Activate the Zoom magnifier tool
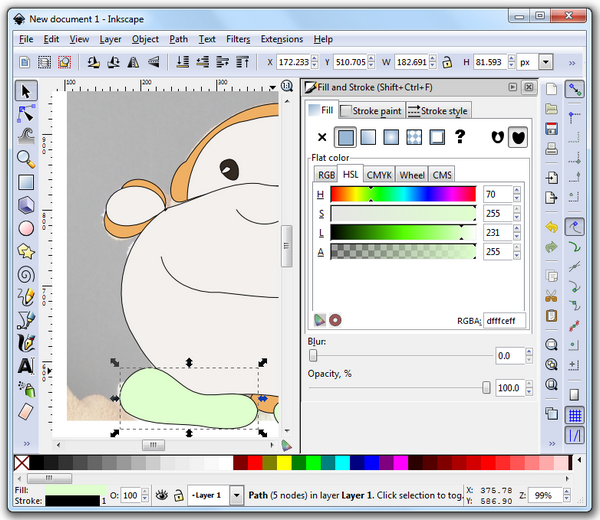Image resolution: width=600 pixels, height=520 pixels. pyautogui.click(x=26, y=159)
